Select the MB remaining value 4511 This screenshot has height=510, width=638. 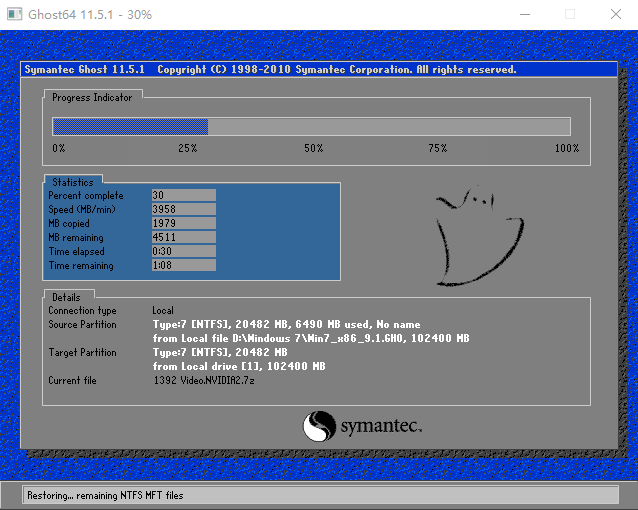click(184, 237)
